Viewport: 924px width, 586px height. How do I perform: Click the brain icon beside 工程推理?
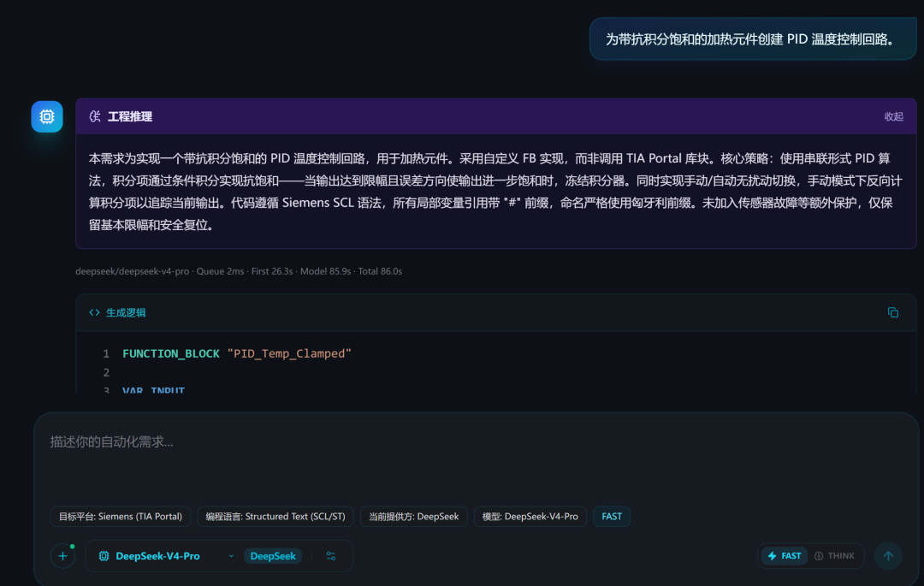[x=94, y=116]
